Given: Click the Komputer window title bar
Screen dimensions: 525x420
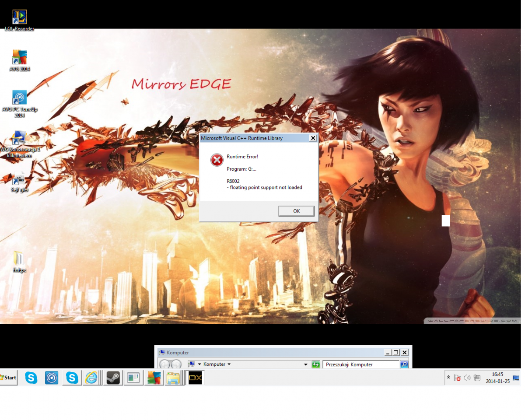Looking at the screenshot, I should click(x=271, y=353).
